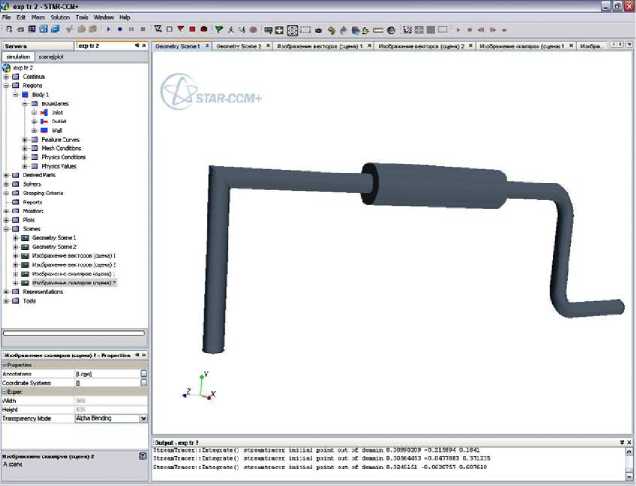Click the Step solver dot icon
The width and height of the screenshot is (636, 486).
click(x=120, y=29)
